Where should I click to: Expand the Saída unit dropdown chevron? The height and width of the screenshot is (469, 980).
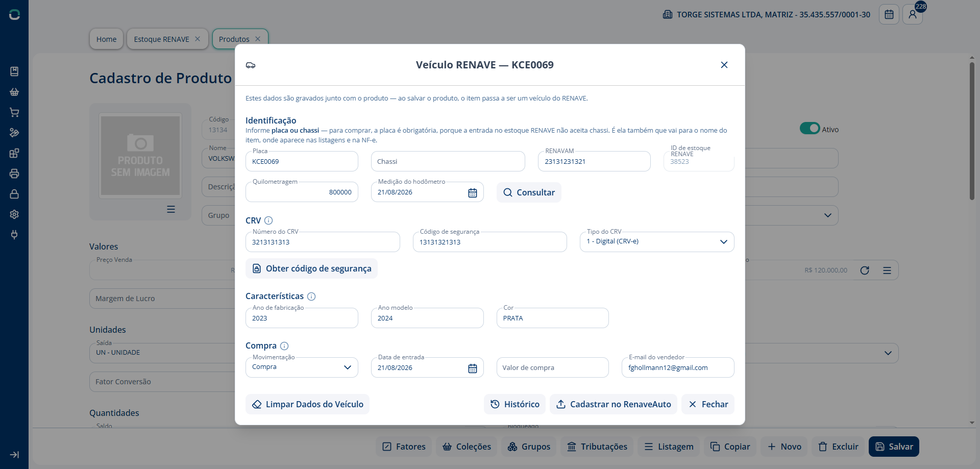point(888,353)
